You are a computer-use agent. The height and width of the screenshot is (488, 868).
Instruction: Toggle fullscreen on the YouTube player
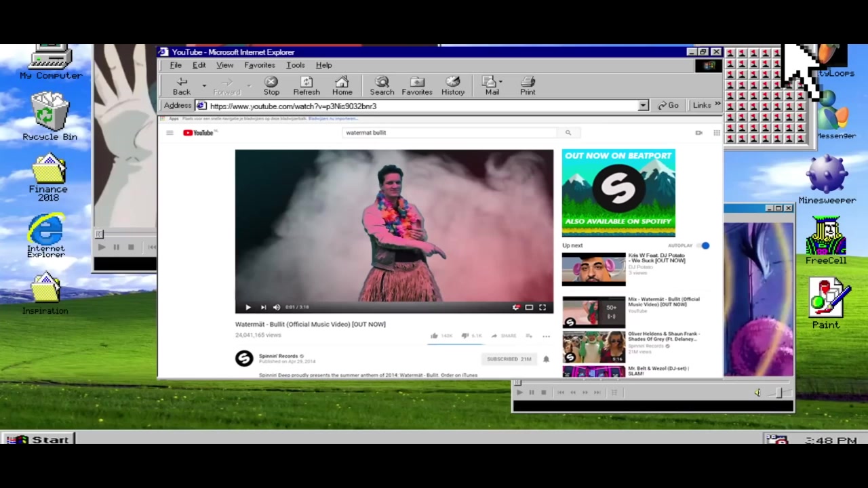[x=542, y=308]
